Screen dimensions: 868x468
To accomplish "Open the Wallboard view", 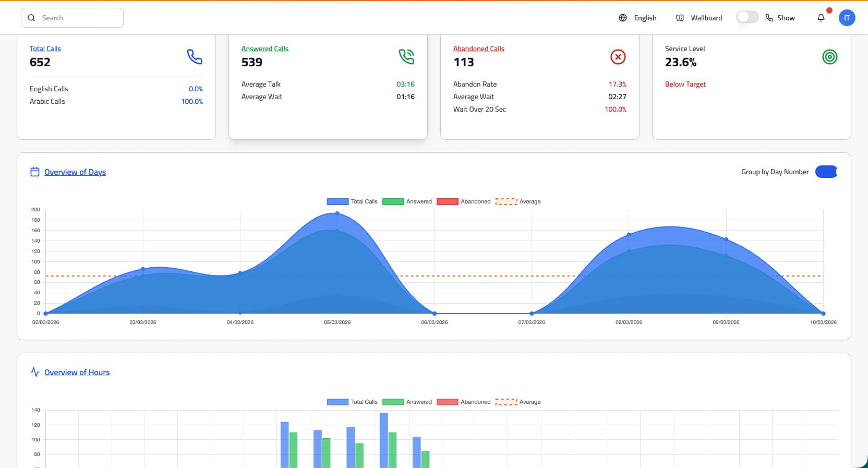I will click(x=706, y=18).
